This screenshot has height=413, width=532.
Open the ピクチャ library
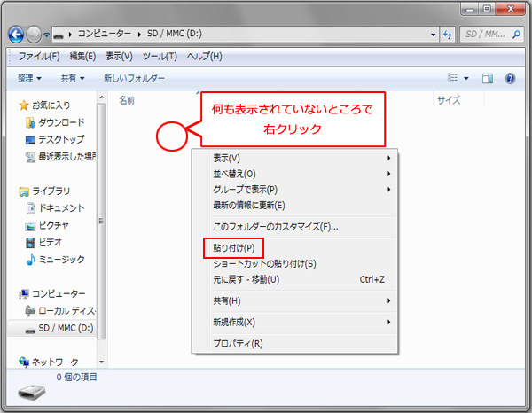[55, 225]
